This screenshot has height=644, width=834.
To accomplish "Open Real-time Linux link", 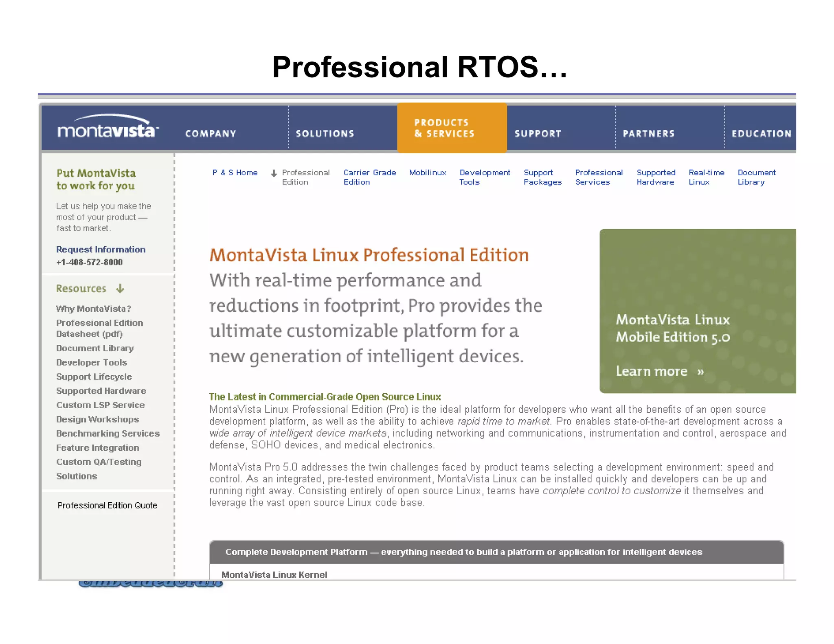I will (x=707, y=177).
